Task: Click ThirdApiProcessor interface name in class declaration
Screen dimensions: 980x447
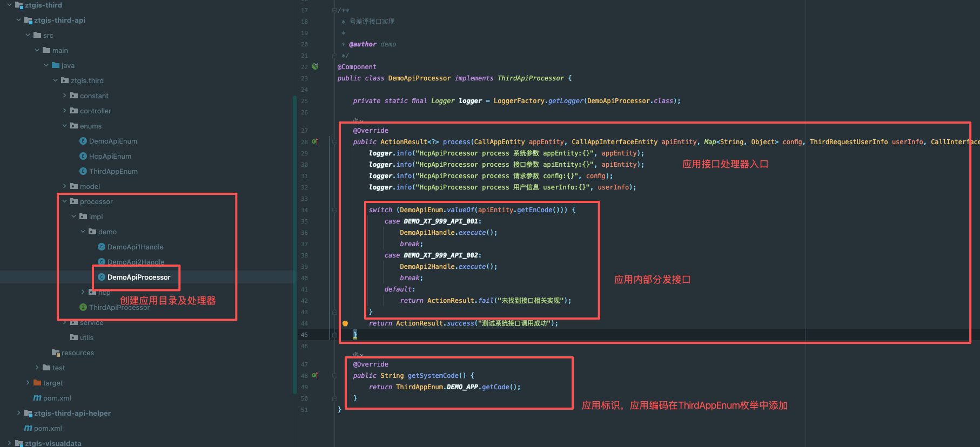Action: point(530,78)
